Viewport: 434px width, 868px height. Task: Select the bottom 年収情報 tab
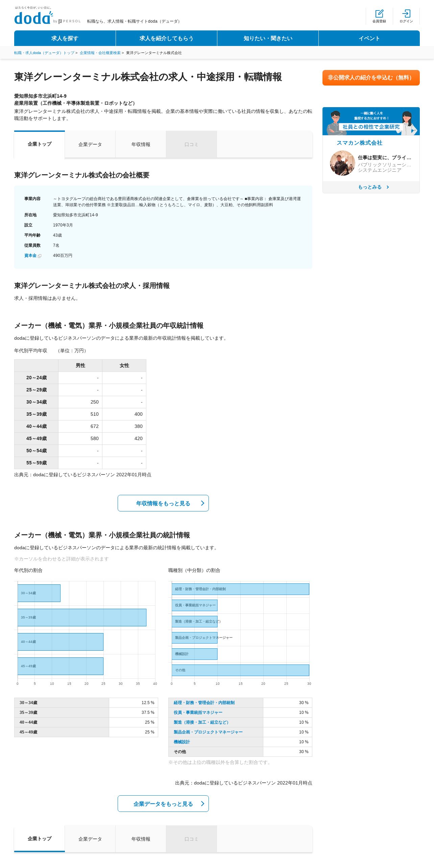[141, 839]
